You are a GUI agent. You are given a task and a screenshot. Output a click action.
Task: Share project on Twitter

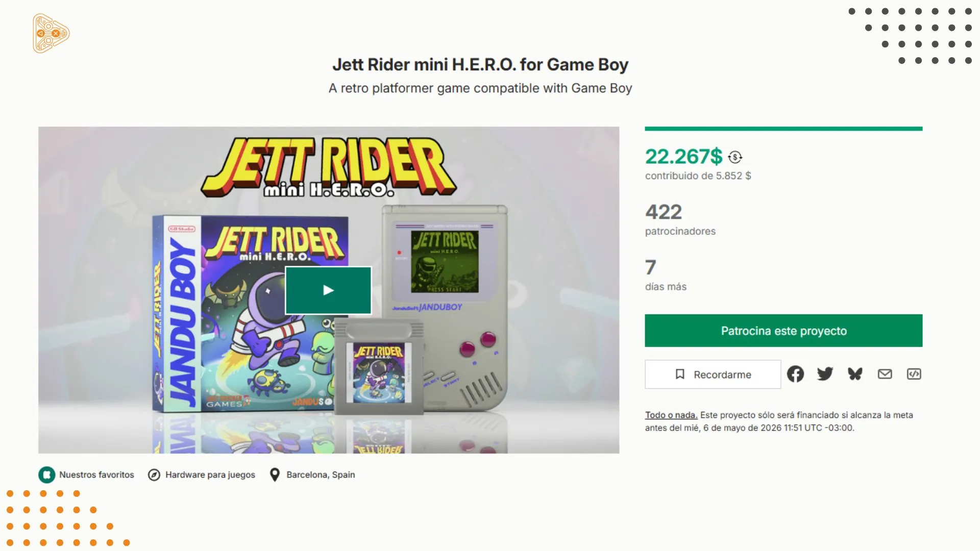825,374
